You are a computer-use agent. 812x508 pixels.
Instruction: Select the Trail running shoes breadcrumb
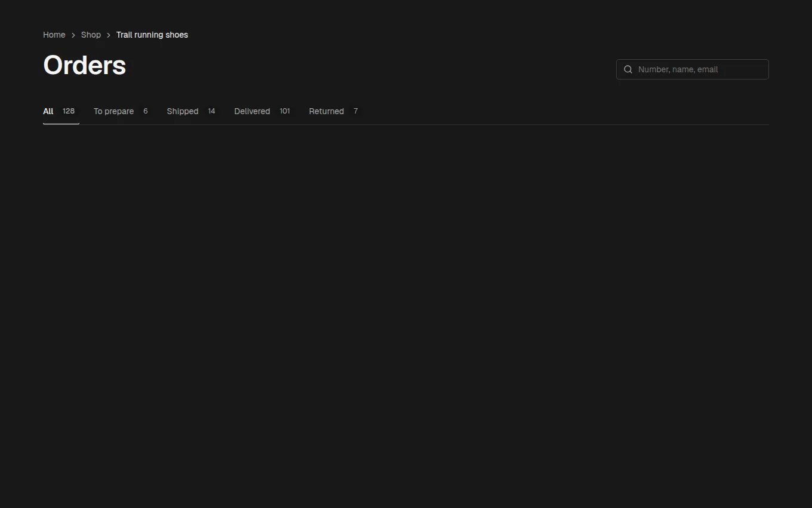click(152, 35)
